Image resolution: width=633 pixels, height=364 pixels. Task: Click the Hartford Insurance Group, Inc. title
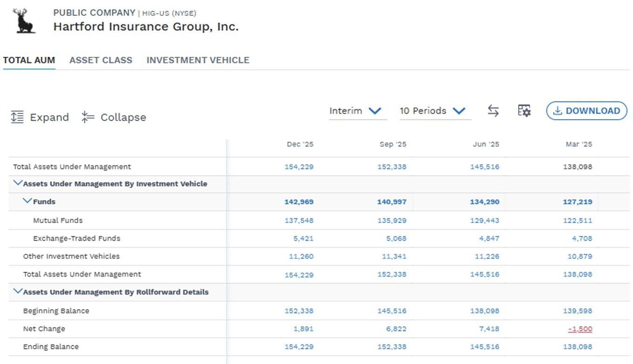(146, 27)
